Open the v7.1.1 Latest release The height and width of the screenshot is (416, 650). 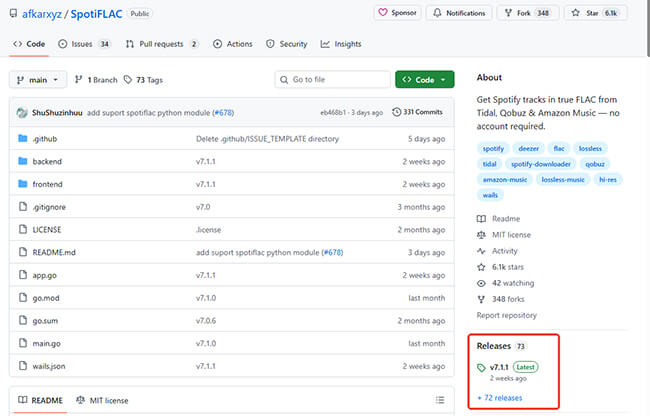[508, 367]
